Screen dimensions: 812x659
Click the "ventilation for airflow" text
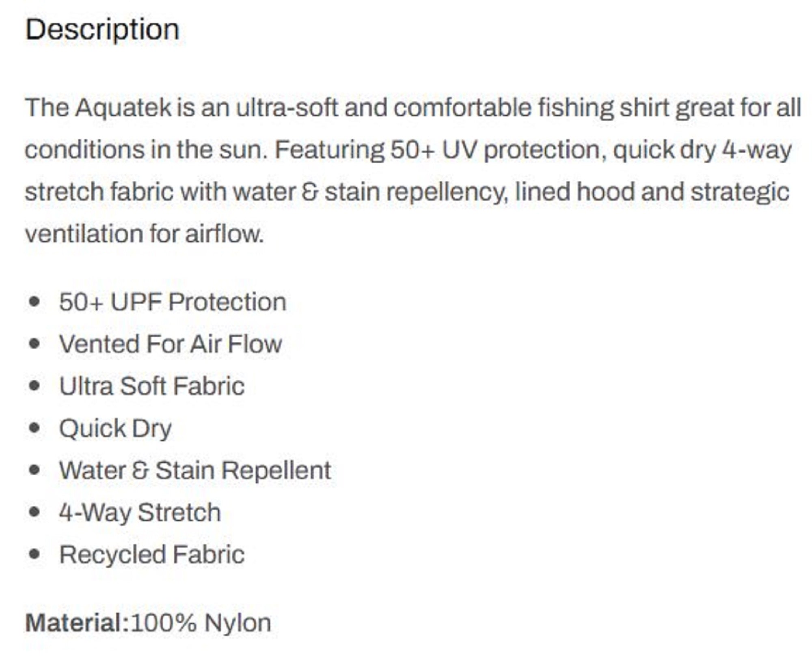click(144, 234)
